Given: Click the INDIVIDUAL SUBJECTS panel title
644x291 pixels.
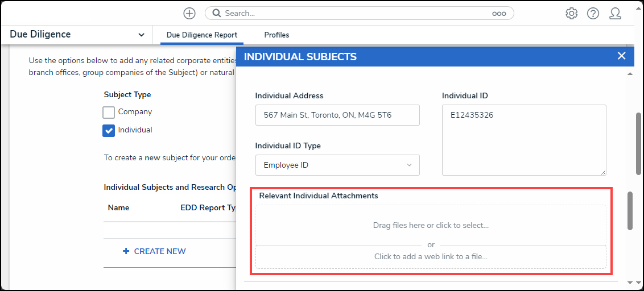Looking at the screenshot, I should (300, 57).
